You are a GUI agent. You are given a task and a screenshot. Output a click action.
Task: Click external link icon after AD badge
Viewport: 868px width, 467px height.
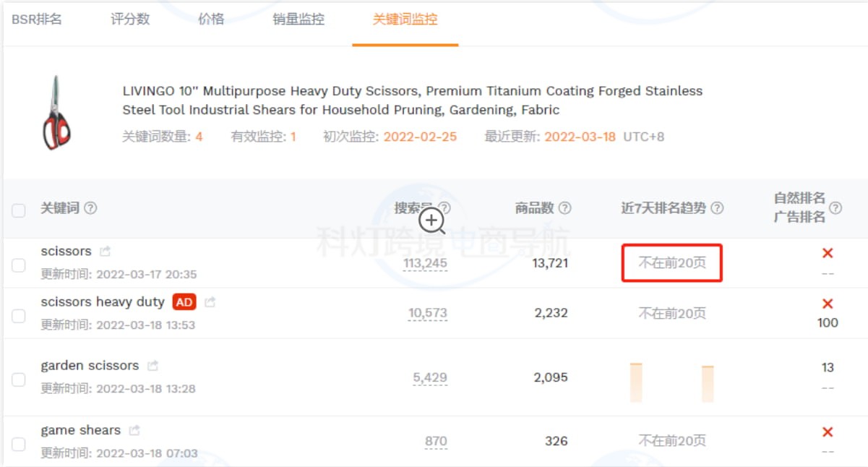[210, 302]
